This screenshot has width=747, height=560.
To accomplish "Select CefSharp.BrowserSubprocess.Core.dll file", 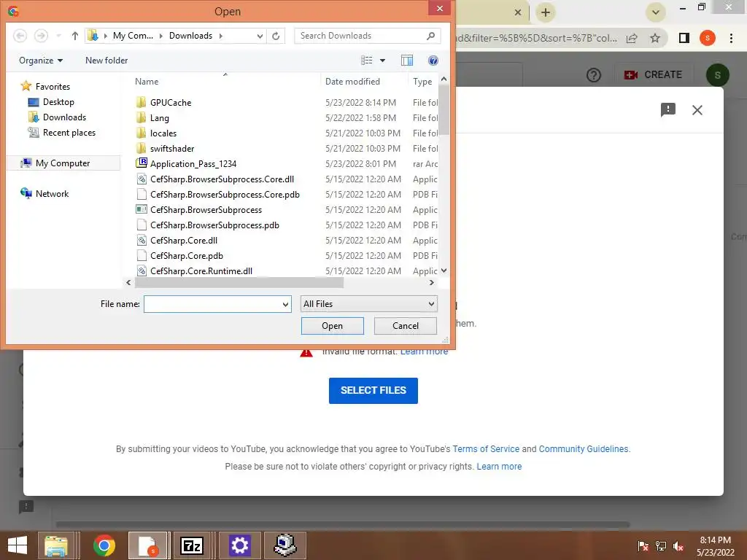I will [x=222, y=179].
